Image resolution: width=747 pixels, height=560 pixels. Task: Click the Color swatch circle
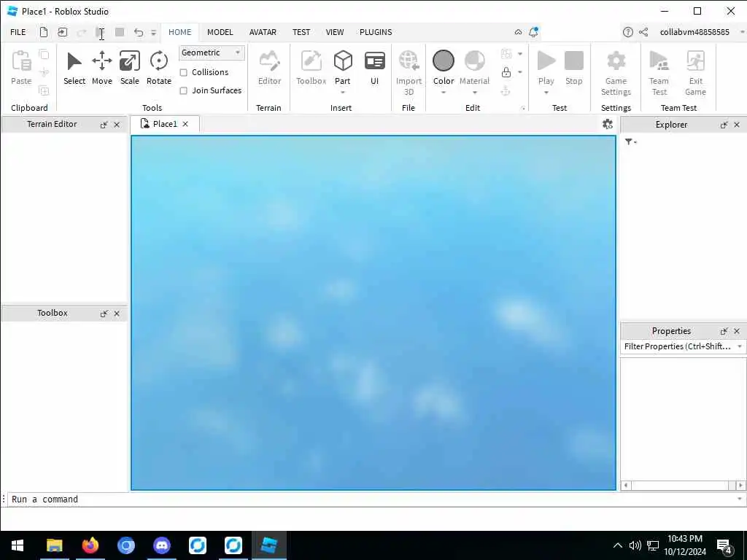click(443, 61)
